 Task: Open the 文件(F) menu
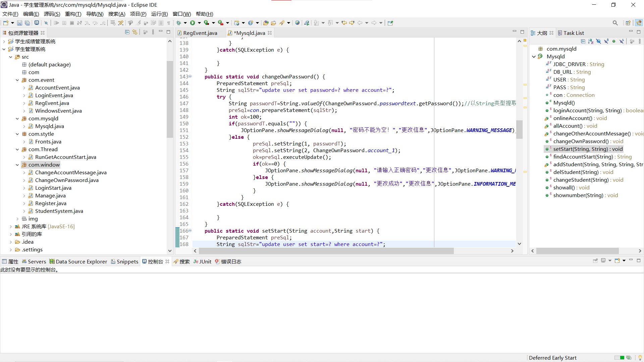[x=10, y=14]
